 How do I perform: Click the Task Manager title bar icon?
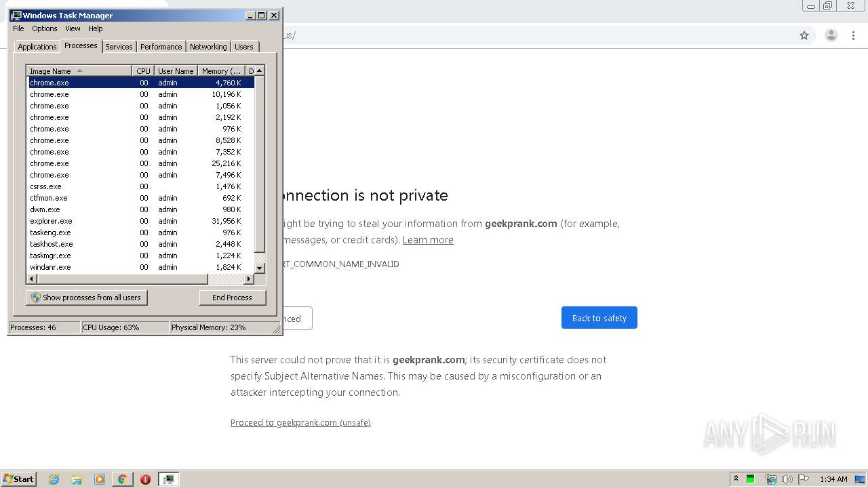click(16, 15)
